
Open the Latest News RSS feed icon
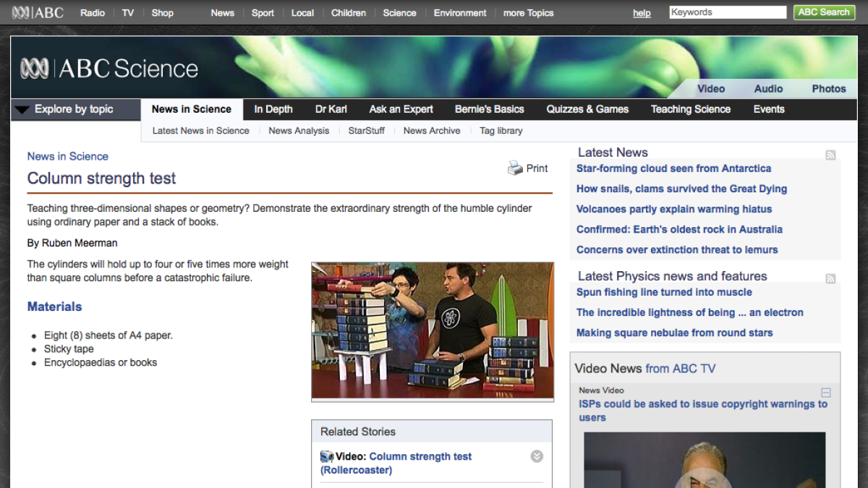(x=830, y=155)
